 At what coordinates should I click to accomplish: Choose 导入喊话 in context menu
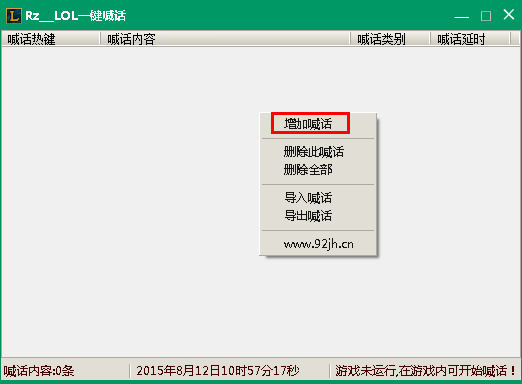tap(318, 198)
